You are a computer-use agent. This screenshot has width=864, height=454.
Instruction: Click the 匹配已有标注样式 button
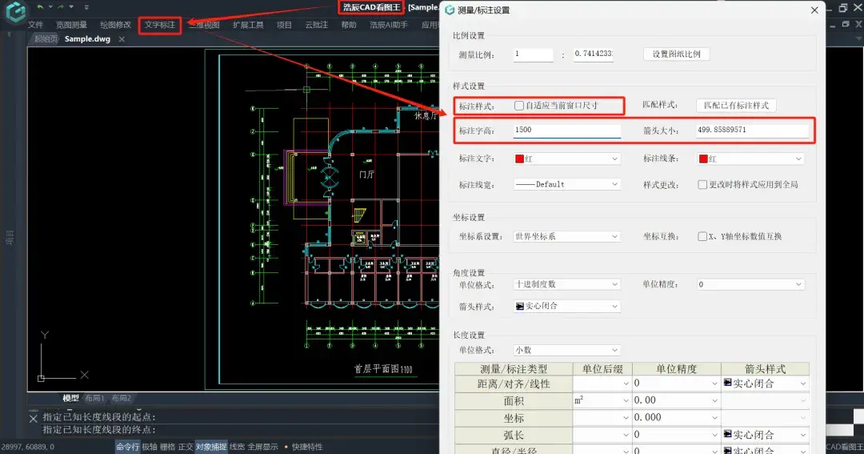tap(736, 105)
